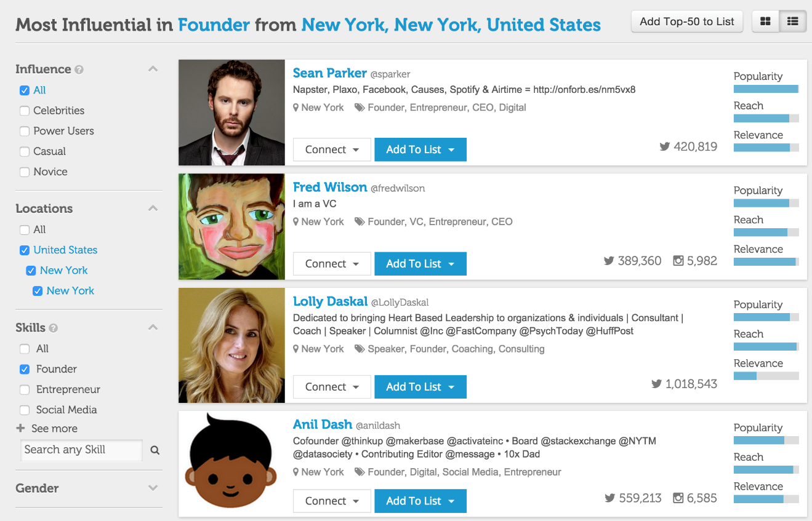Open the help icon next to Influence
812x521 pixels.
[79, 70]
